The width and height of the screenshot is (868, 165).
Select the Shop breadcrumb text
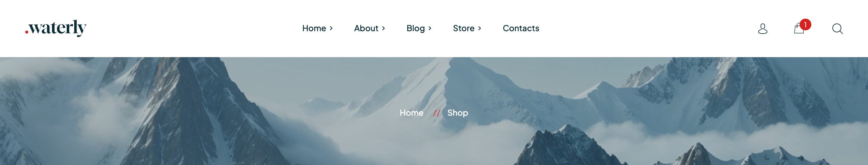pyautogui.click(x=458, y=113)
